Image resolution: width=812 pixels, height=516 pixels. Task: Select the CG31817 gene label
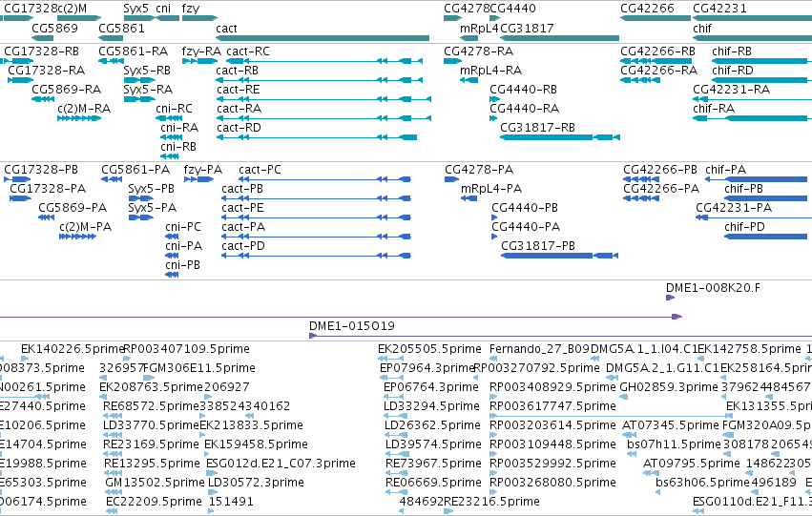(527, 29)
